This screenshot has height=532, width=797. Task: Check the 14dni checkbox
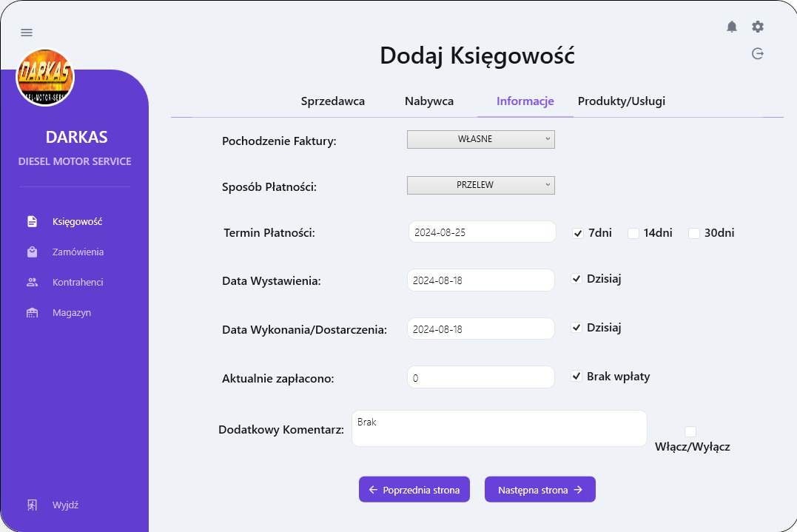(633, 233)
